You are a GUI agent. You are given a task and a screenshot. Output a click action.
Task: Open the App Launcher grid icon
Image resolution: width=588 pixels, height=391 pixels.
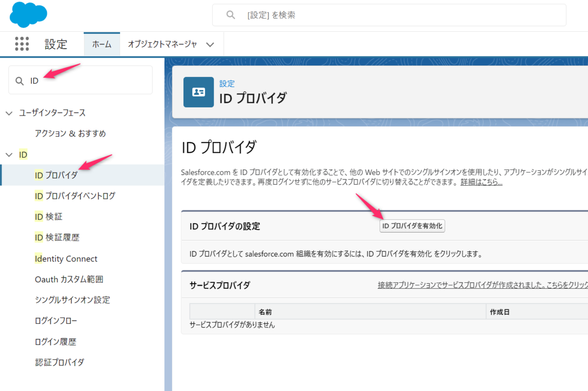click(x=22, y=44)
